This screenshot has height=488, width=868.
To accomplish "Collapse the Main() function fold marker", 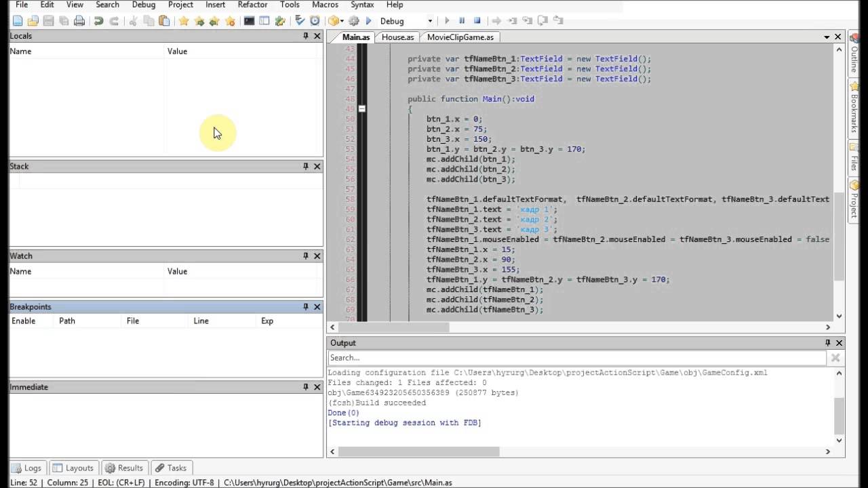I will pos(362,108).
